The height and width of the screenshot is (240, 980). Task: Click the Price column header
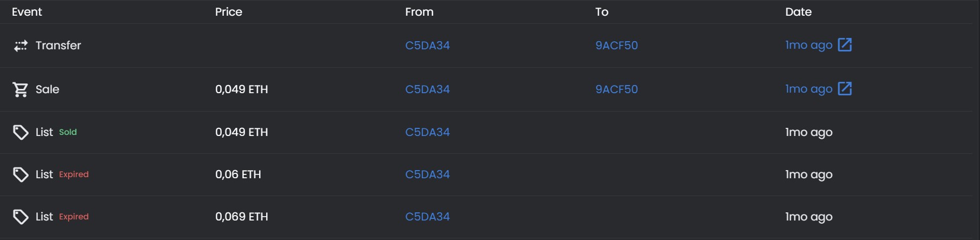(229, 12)
